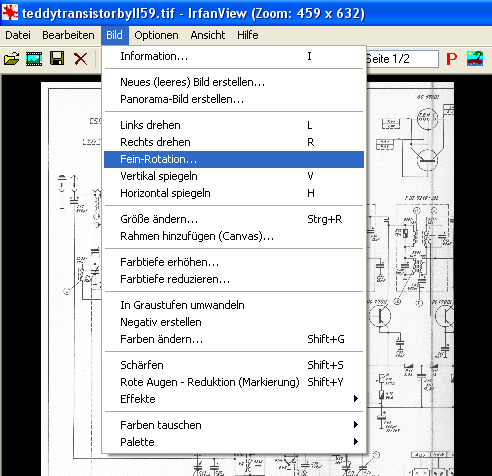
Task: Choose Panorama-Bild erstellen...
Action: click(234, 99)
